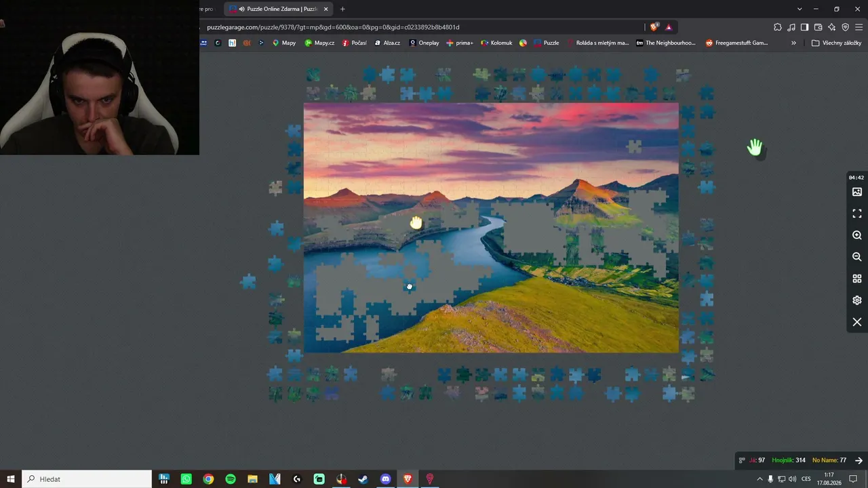Viewport: 868px width, 488px height.
Task: Open the Puzzle bookmark
Action: click(547, 43)
